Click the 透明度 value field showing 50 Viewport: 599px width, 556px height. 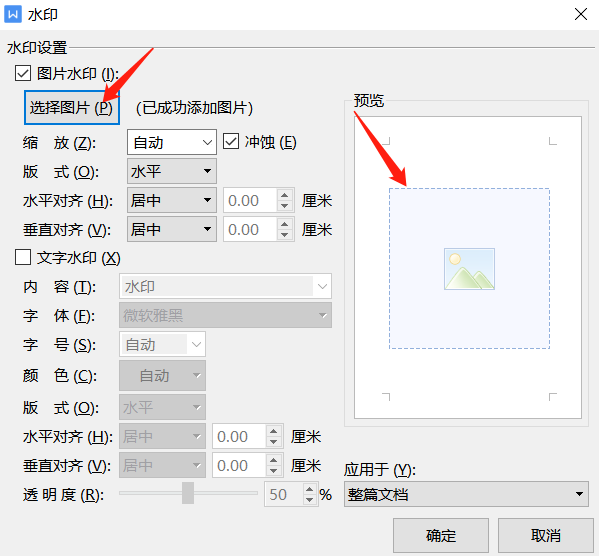(283, 494)
